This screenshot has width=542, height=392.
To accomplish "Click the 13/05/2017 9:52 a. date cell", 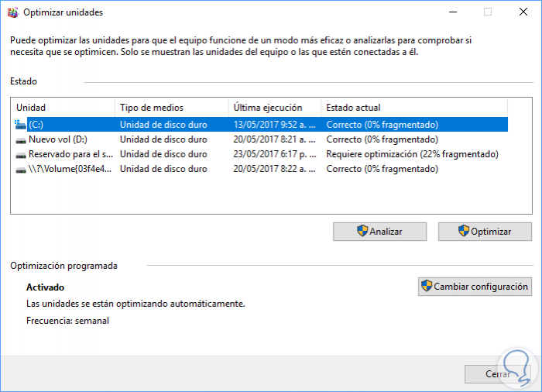I will [x=274, y=125].
